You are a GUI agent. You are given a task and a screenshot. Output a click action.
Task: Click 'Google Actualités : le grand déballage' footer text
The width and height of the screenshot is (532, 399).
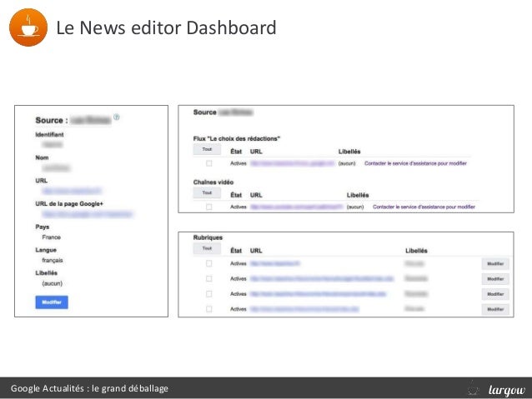tap(89, 388)
